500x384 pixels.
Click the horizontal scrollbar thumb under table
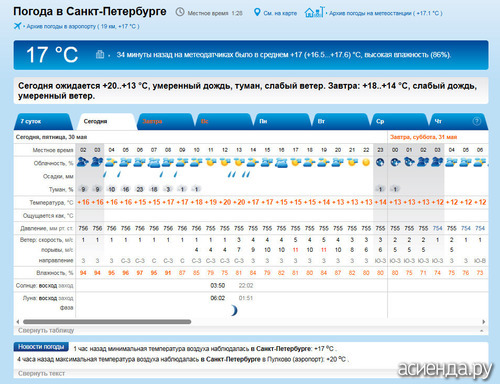[x=107, y=322]
